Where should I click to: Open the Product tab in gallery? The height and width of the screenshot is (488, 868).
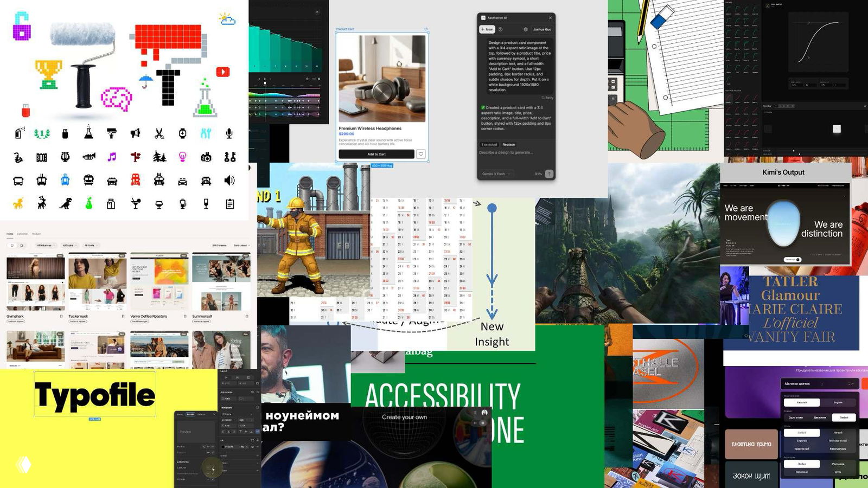click(36, 234)
